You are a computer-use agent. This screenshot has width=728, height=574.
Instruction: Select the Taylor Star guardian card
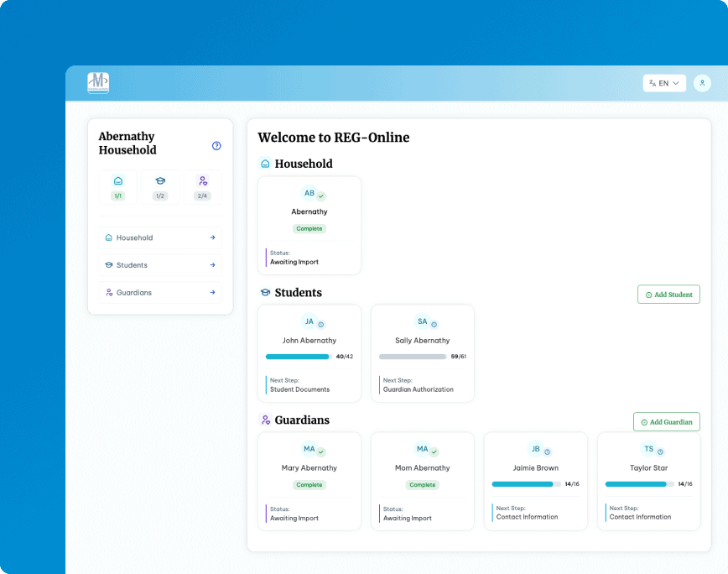click(x=648, y=480)
